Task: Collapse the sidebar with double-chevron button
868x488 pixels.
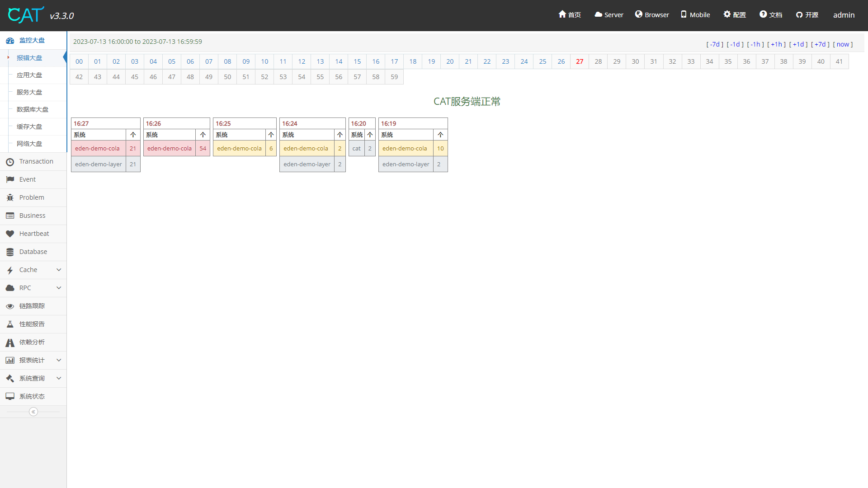Action: (33, 412)
